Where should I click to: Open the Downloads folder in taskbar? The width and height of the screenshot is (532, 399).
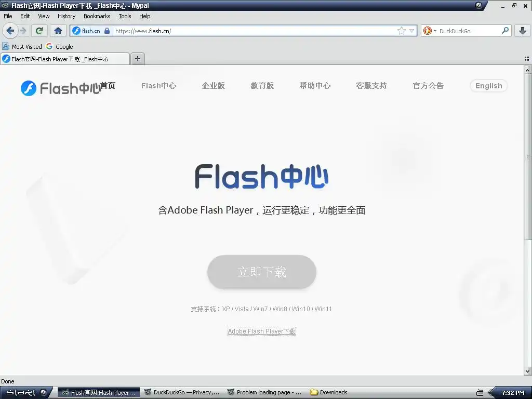click(329, 392)
